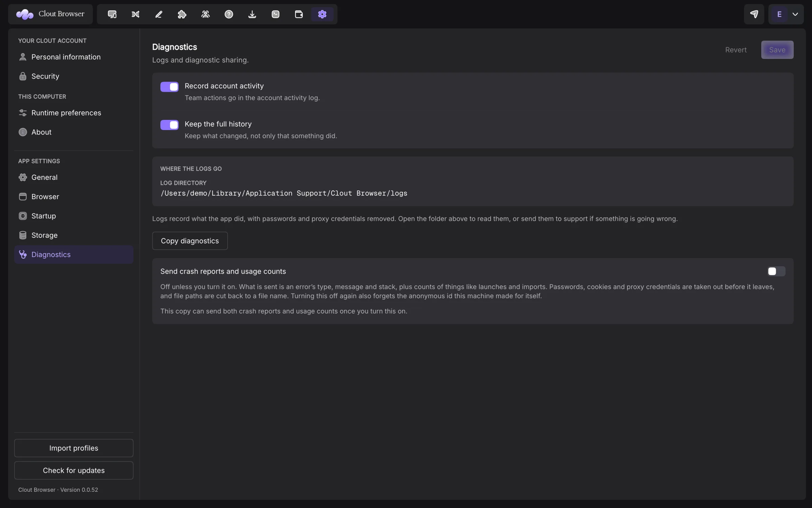Click the purple settings gear icon
This screenshot has height=508, width=812.
point(322,14)
